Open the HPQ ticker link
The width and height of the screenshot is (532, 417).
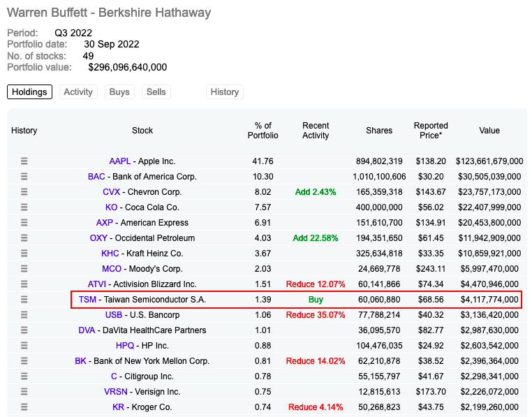[125, 345]
